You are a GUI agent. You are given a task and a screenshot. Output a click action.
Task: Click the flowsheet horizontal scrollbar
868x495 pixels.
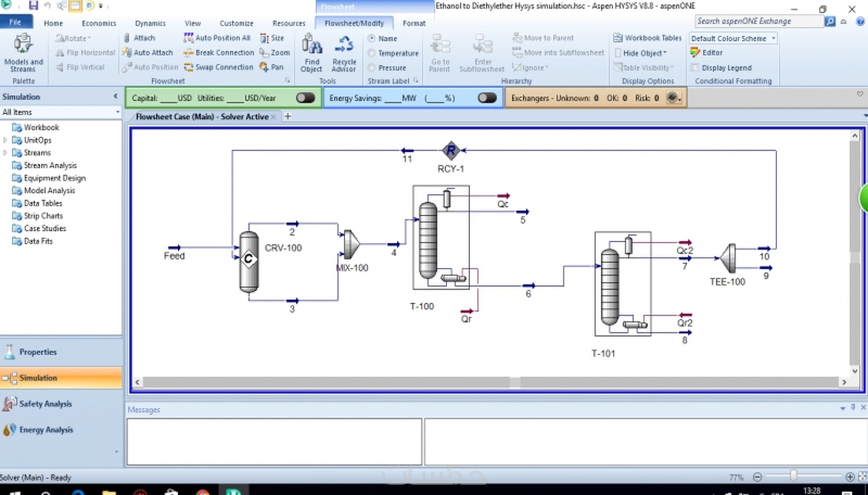pyautogui.click(x=491, y=382)
